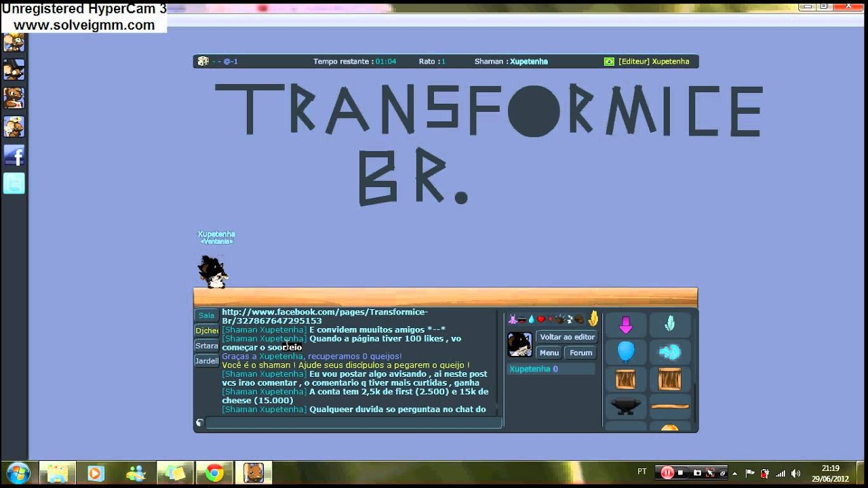Switch to the Jardell chat tab
The image size is (868, 488).
pos(207,361)
